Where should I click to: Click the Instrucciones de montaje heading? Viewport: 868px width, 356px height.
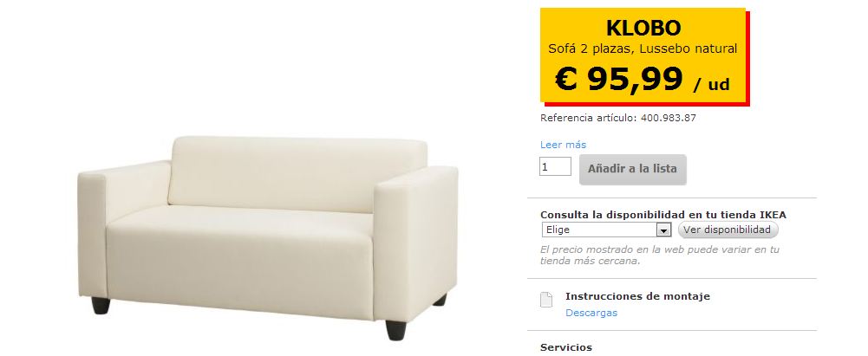click(x=637, y=296)
